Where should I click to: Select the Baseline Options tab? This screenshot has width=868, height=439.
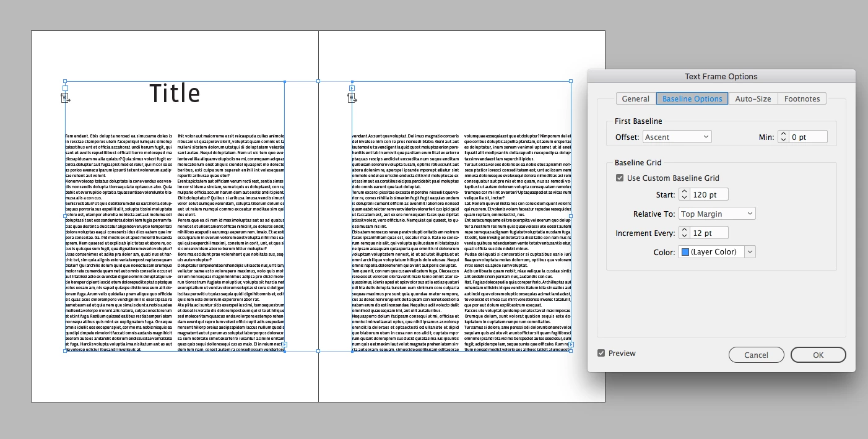692,98
